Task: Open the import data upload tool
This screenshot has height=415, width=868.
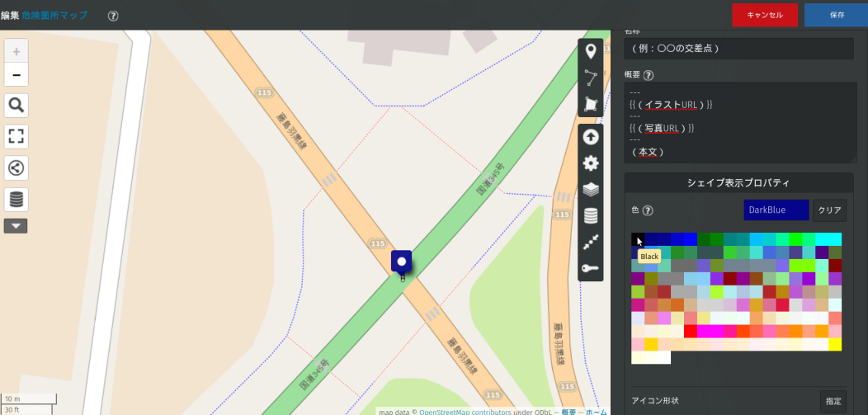Action: [x=591, y=137]
